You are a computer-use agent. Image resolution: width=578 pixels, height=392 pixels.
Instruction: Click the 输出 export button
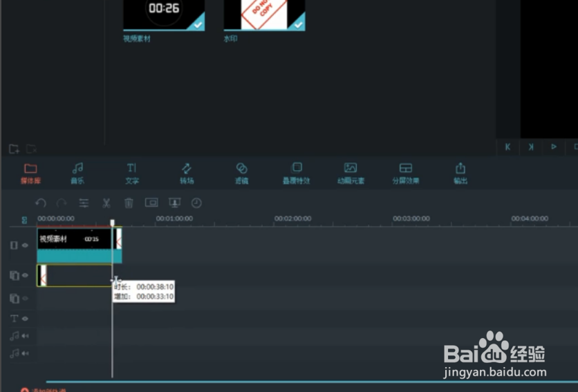(460, 174)
